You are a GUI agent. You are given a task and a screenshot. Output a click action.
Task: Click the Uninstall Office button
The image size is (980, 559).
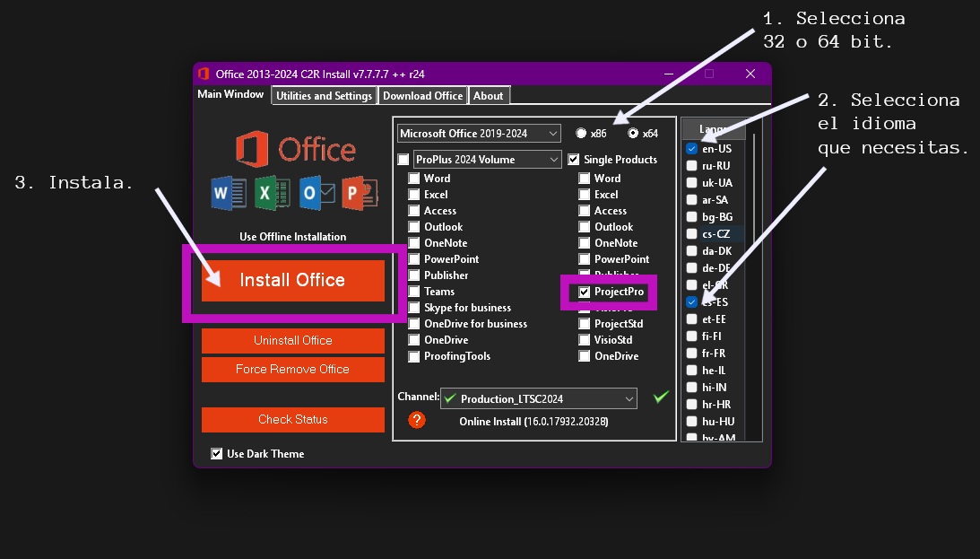292,341
